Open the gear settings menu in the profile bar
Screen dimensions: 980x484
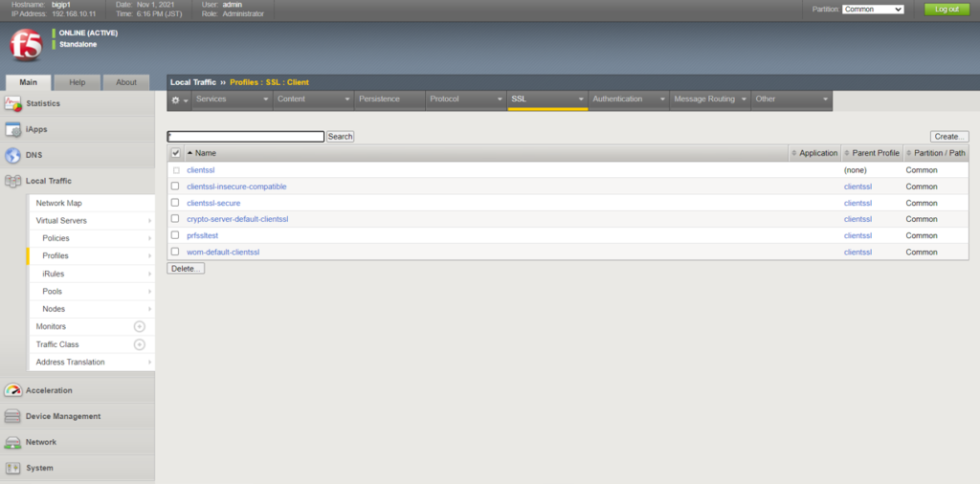click(179, 99)
